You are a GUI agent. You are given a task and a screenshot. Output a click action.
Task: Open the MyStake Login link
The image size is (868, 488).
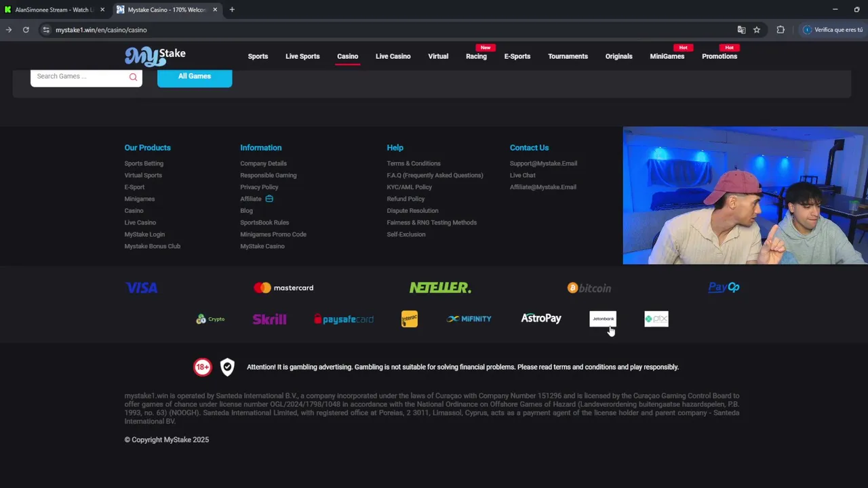(x=144, y=235)
